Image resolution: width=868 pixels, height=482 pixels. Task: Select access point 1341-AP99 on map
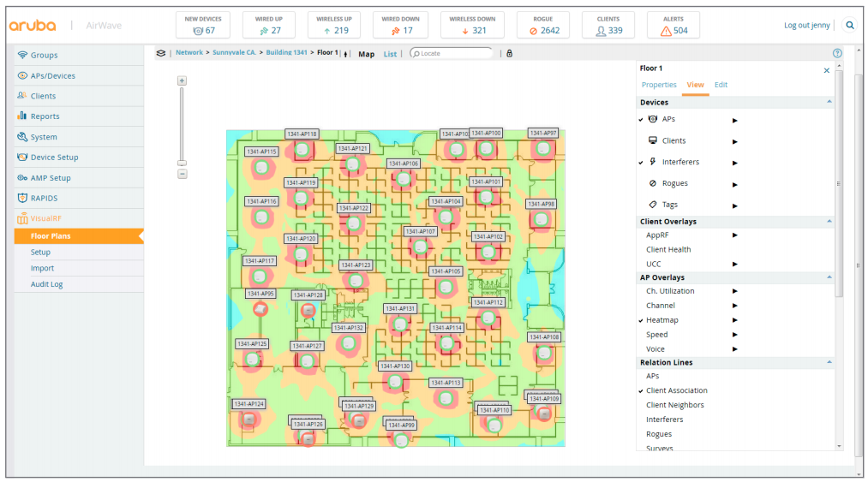click(x=401, y=441)
